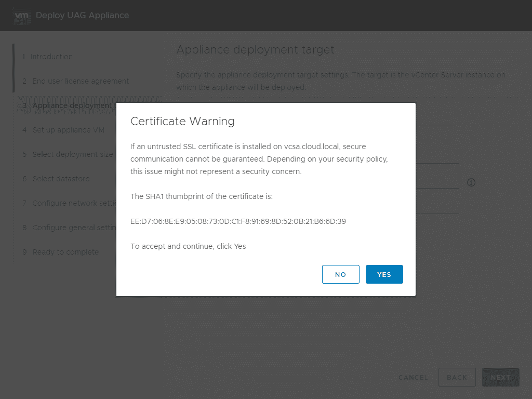Open the Select datastore step
Viewport: 532px width, 399px height.
click(61, 179)
